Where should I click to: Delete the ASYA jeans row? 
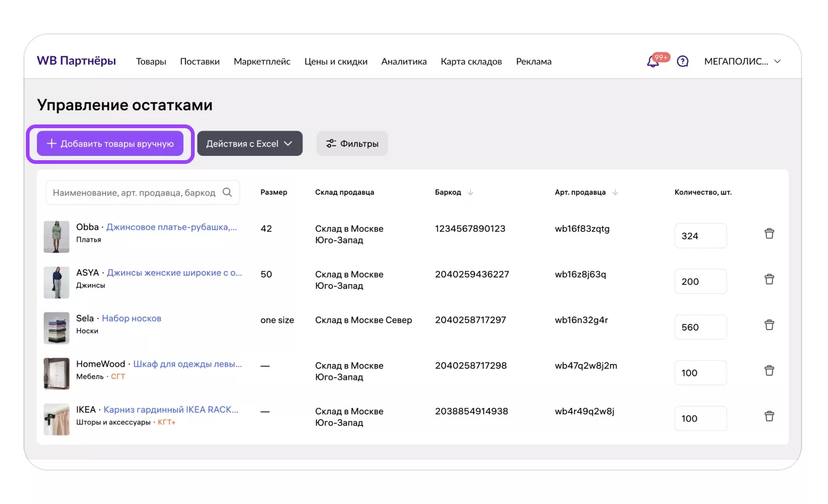coord(769,279)
